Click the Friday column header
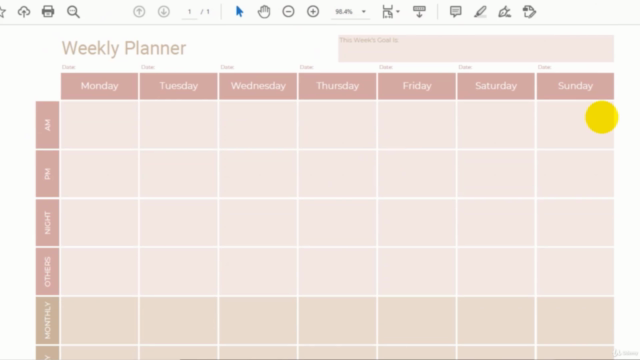640x360 pixels. [x=417, y=86]
